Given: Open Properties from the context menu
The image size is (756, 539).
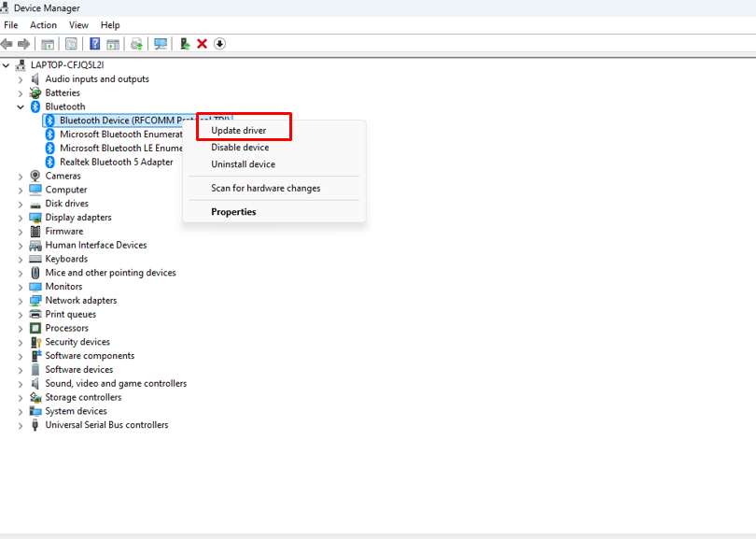Looking at the screenshot, I should click(x=233, y=212).
